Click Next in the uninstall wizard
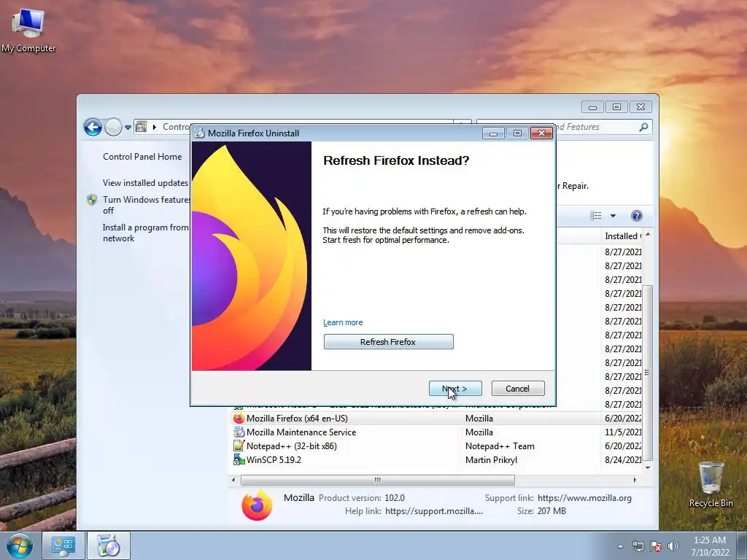This screenshot has height=560, width=747. 455,389
